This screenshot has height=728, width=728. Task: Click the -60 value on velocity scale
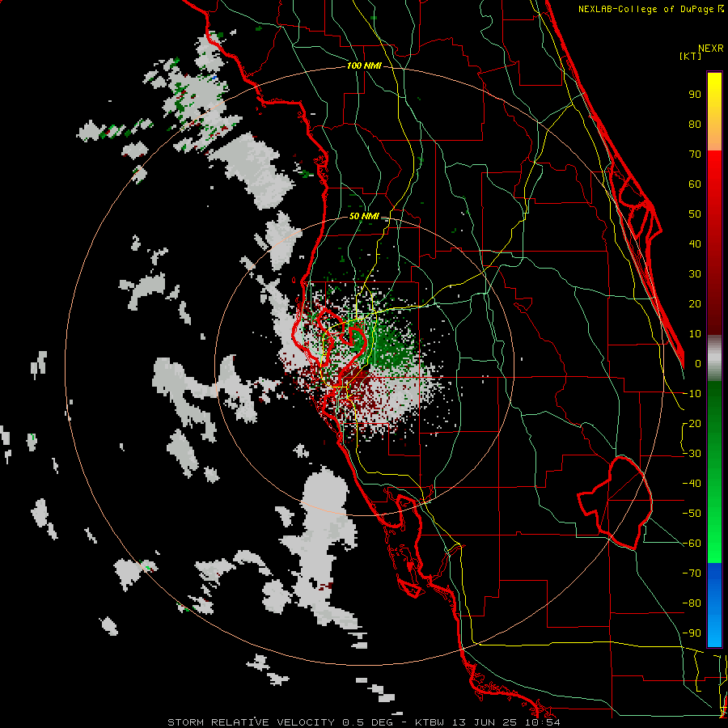tap(692, 544)
